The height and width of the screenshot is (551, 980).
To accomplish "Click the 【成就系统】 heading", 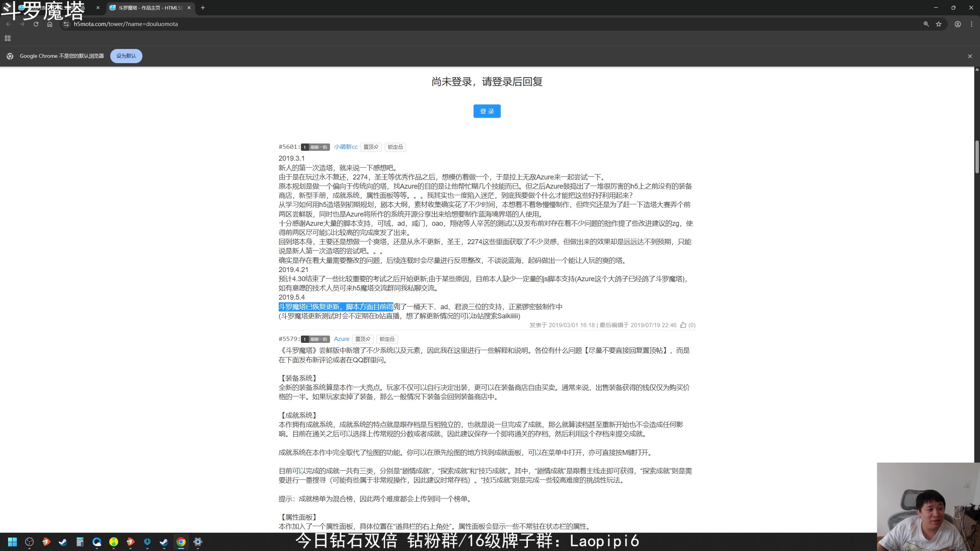I will coord(299,415).
